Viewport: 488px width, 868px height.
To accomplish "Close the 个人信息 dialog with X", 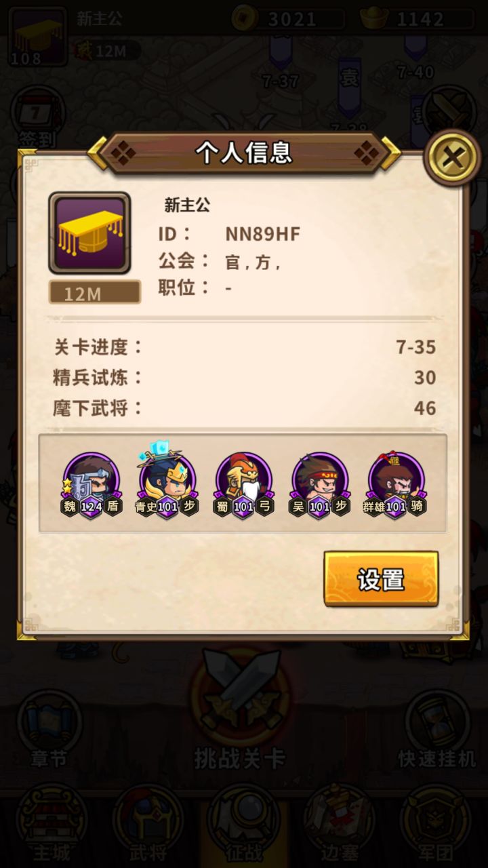I will click(x=453, y=157).
